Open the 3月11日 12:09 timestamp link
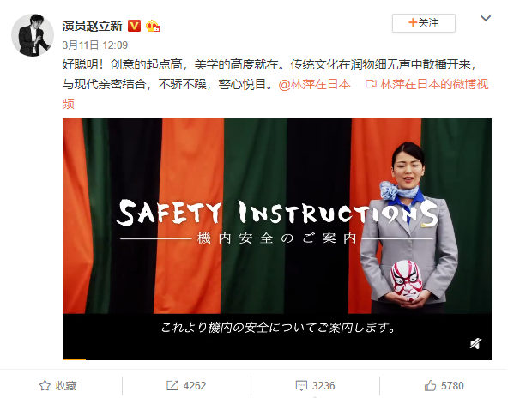This screenshot has width=532, height=398. (95, 45)
